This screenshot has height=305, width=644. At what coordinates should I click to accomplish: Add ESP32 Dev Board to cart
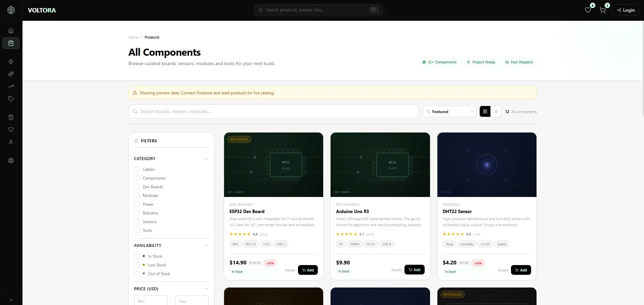pos(308,270)
